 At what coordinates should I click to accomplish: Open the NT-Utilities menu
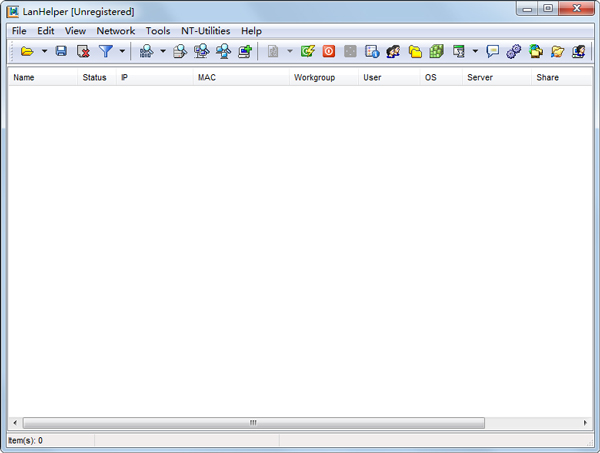(x=205, y=31)
